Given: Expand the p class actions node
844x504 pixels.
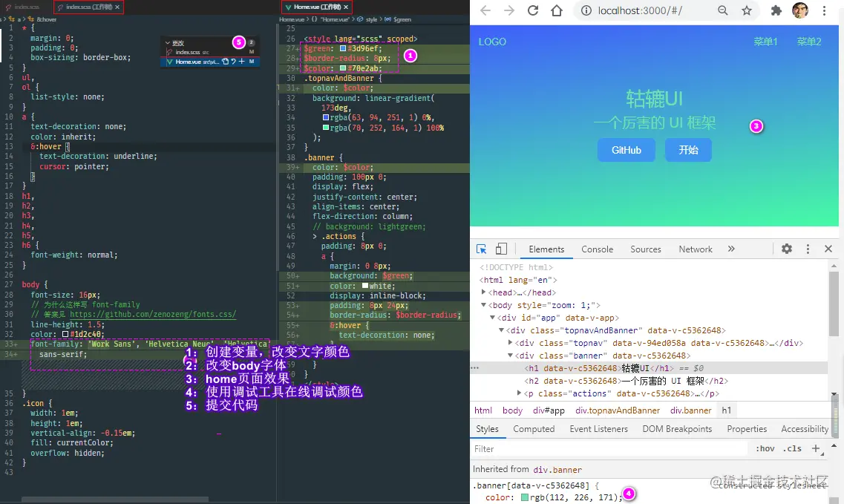Looking at the screenshot, I should pyautogui.click(x=519, y=393).
